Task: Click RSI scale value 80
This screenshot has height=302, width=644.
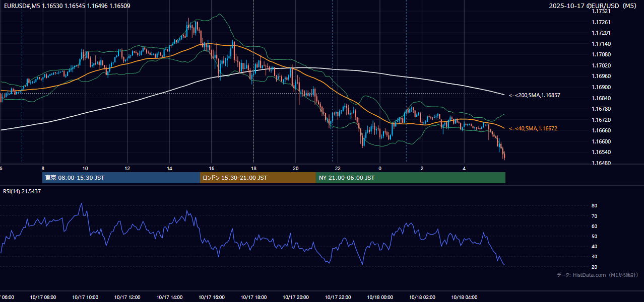Action: (595, 206)
